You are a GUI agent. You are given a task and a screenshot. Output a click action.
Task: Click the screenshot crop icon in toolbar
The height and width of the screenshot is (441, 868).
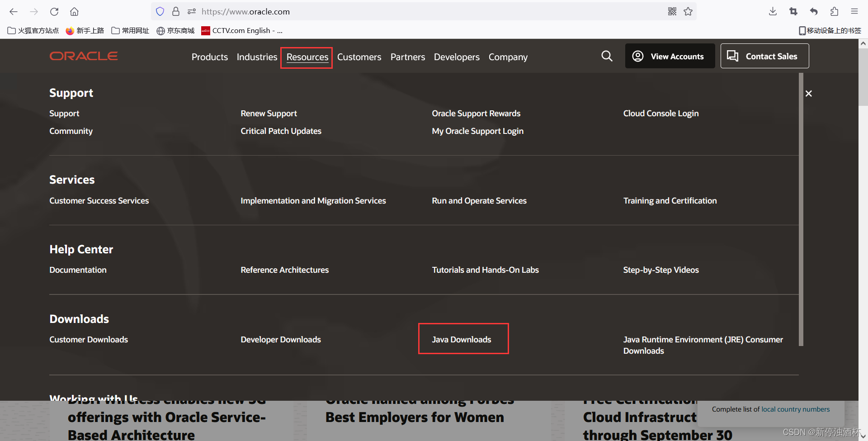793,12
